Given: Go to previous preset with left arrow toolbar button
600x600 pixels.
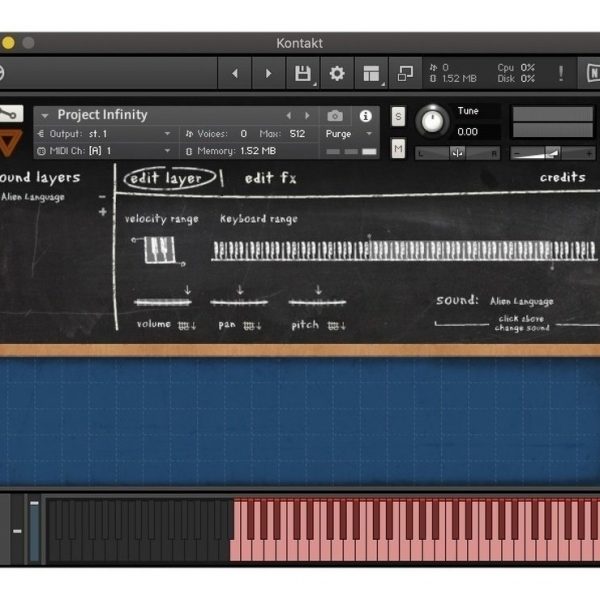Looking at the screenshot, I should [x=235, y=73].
